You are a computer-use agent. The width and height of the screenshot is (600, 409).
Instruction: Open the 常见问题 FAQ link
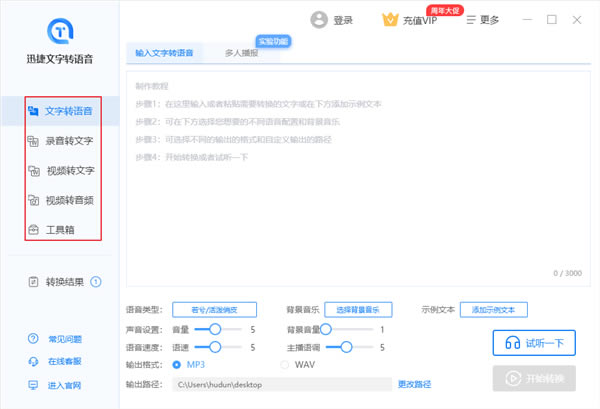[65, 339]
